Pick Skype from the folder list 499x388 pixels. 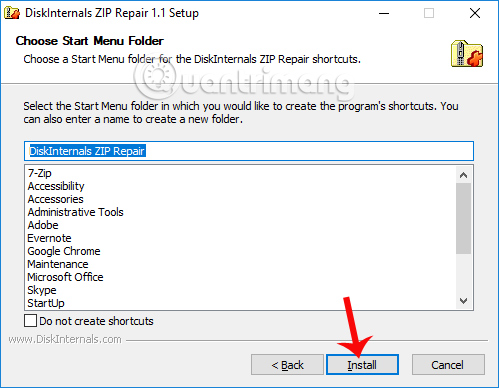tap(42, 290)
